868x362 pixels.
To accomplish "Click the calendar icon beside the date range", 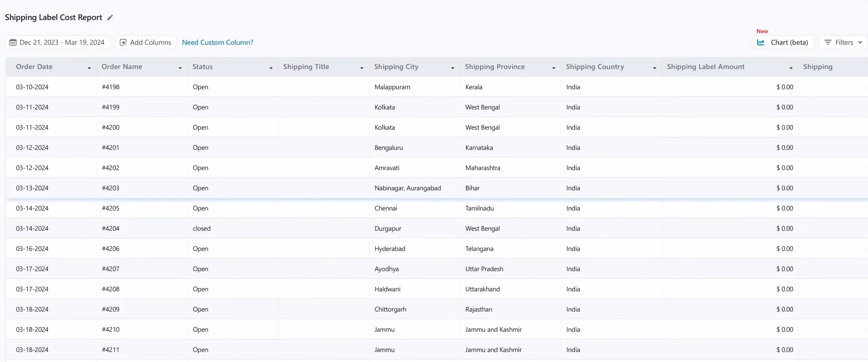I will coord(13,43).
